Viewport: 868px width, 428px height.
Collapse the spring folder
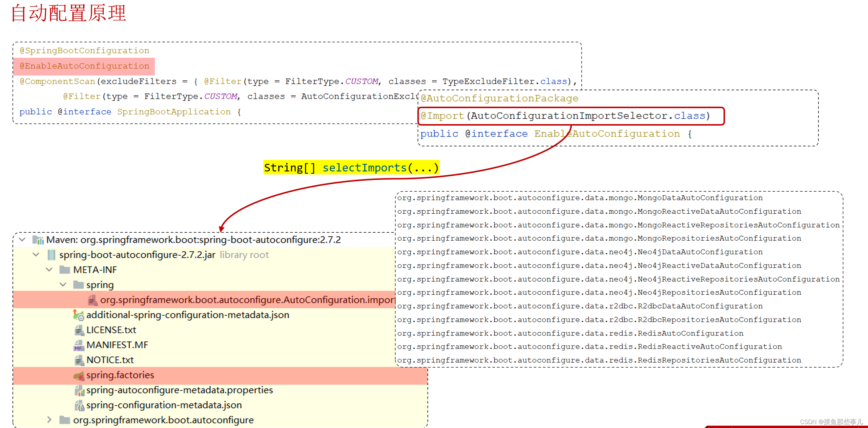coord(63,285)
